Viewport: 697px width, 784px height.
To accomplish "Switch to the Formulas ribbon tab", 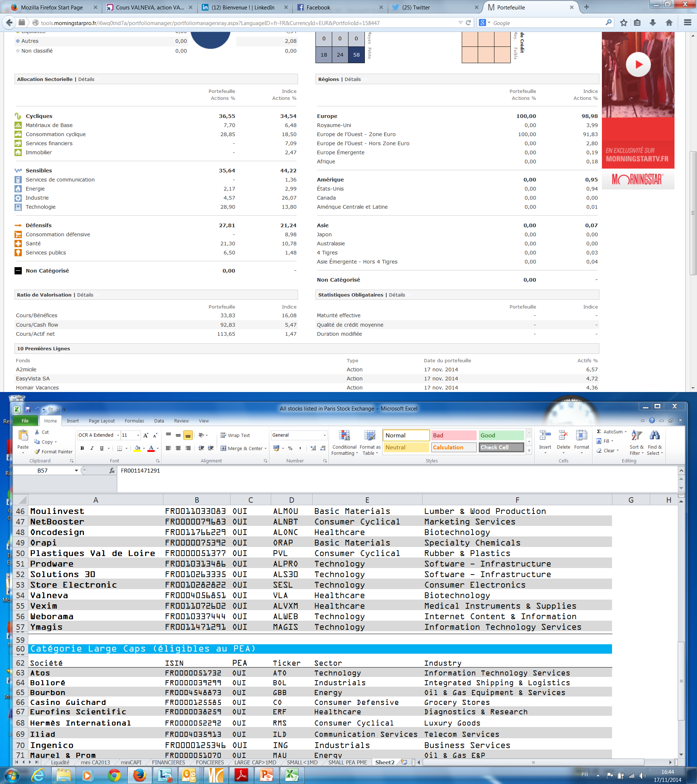I will coord(134,421).
